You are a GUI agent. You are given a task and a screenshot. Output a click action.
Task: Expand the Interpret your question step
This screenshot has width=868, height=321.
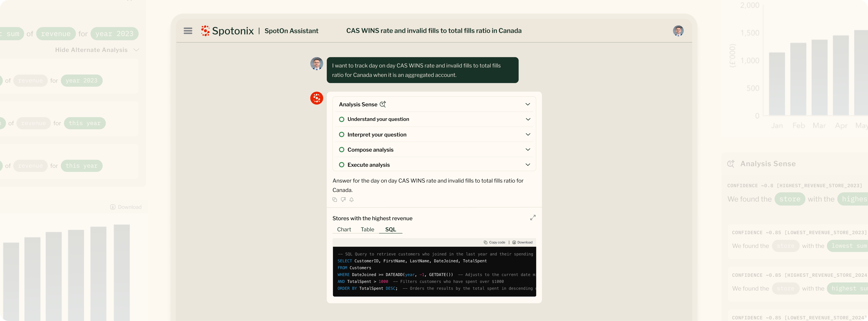pos(528,134)
